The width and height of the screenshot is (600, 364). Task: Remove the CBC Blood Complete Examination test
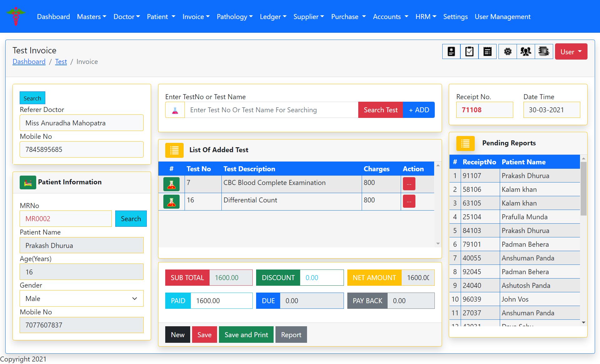click(x=409, y=184)
